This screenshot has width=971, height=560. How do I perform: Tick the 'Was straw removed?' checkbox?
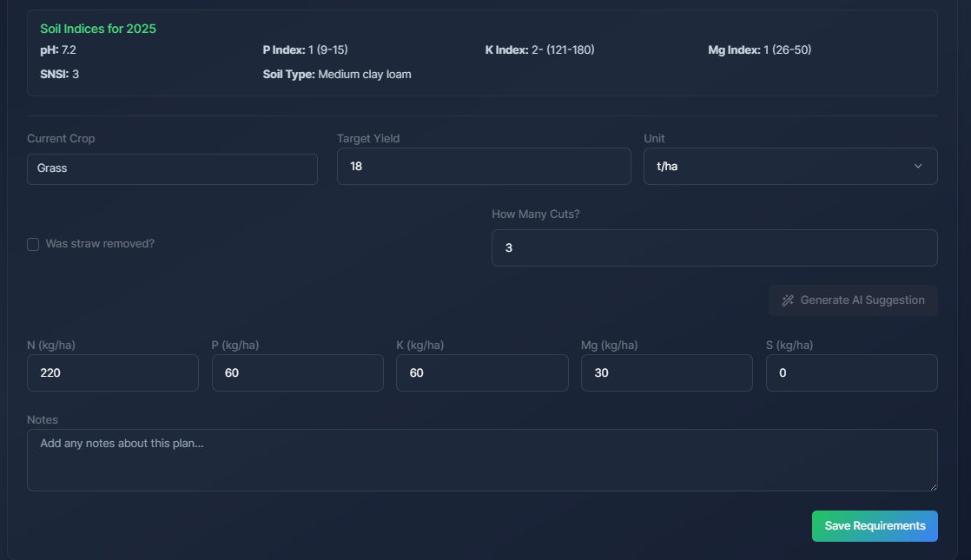point(33,244)
